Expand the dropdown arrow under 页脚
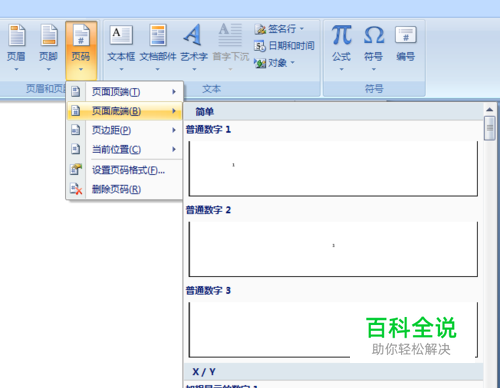 (x=49, y=69)
